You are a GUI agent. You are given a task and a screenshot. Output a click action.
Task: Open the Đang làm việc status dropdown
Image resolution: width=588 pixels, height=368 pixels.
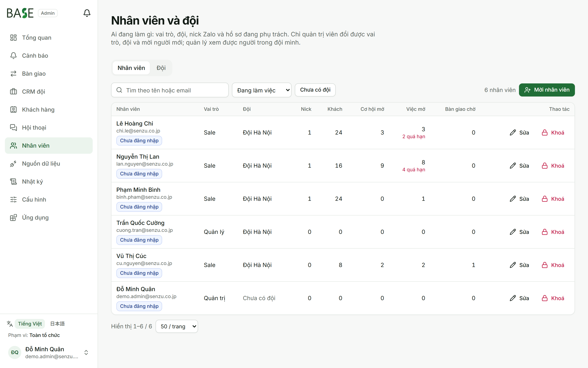click(262, 90)
